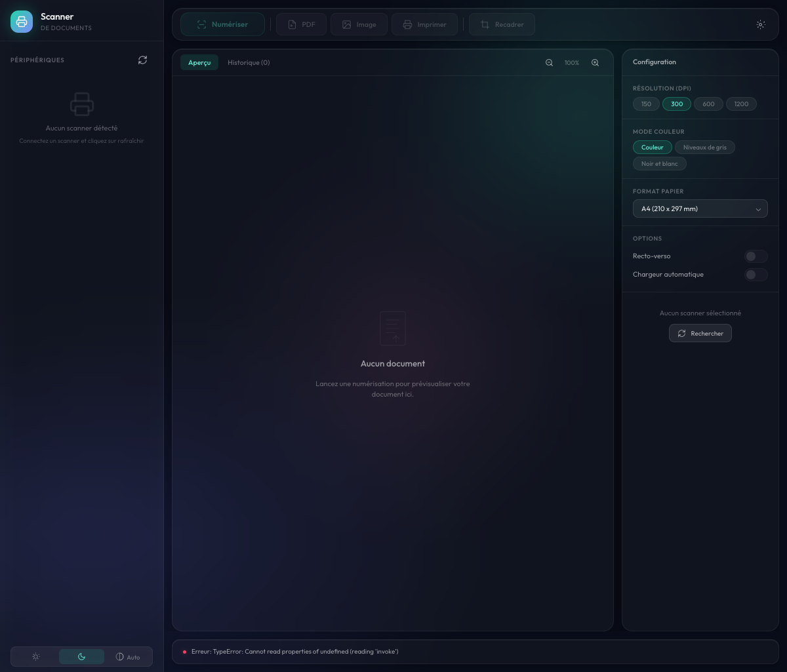Click Rechercher to find scanners
Viewport: 787px width, 672px height.
tap(700, 333)
